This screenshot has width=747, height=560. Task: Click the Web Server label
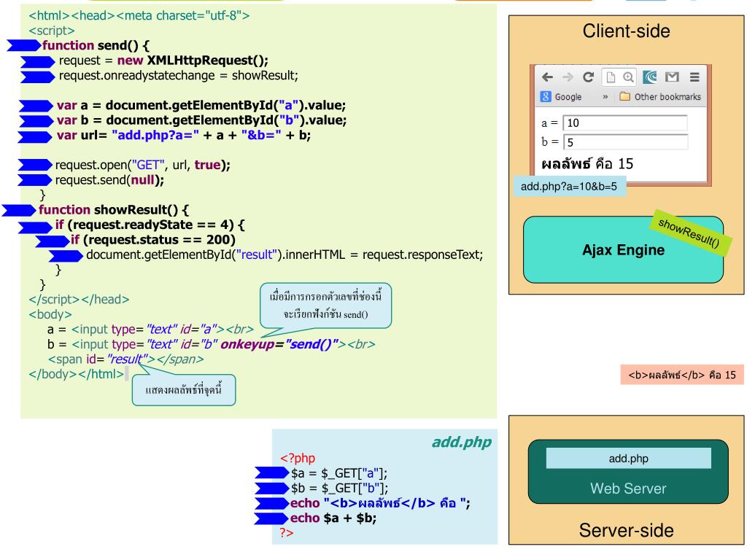pyautogui.click(x=628, y=488)
